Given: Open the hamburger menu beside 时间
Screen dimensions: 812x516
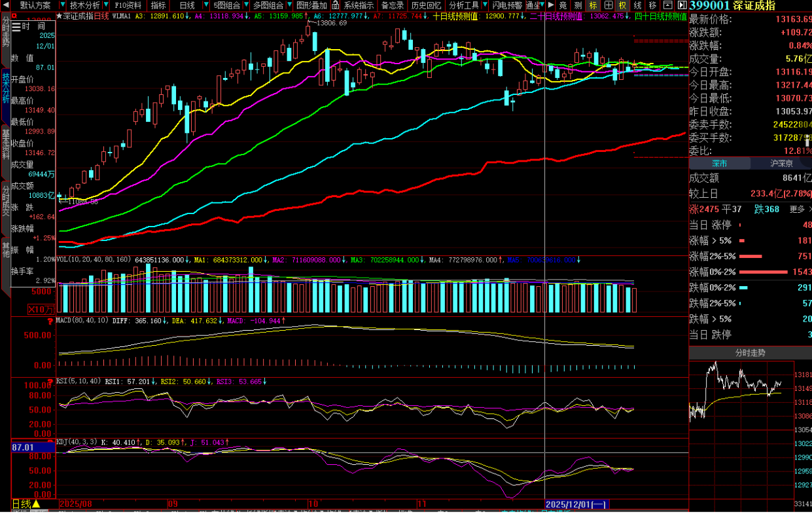Looking at the screenshot, I should coord(16,26).
